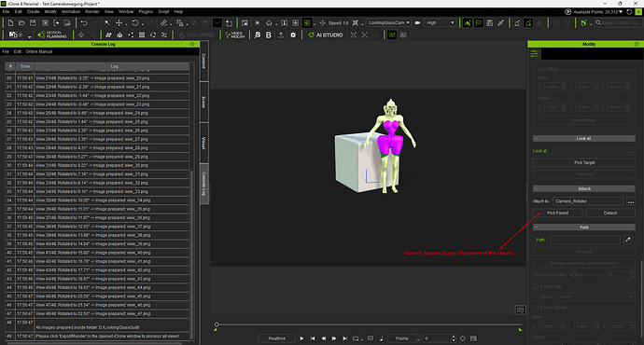The height and width of the screenshot is (345, 644).
Task: Click the chat bubble icon below the viewport
Action: pyautogui.click(x=521, y=310)
